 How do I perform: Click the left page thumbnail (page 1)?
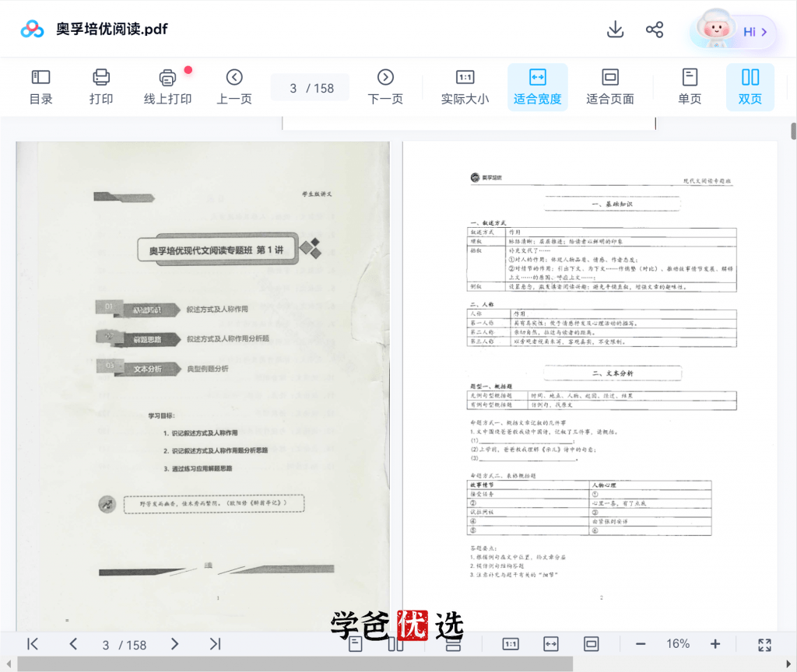click(203, 386)
